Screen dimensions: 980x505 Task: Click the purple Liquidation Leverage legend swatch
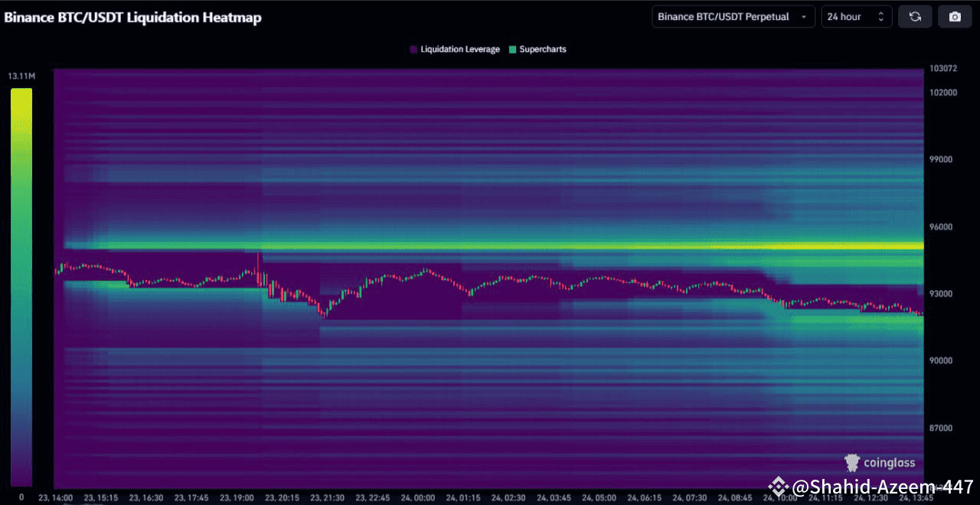click(x=413, y=49)
